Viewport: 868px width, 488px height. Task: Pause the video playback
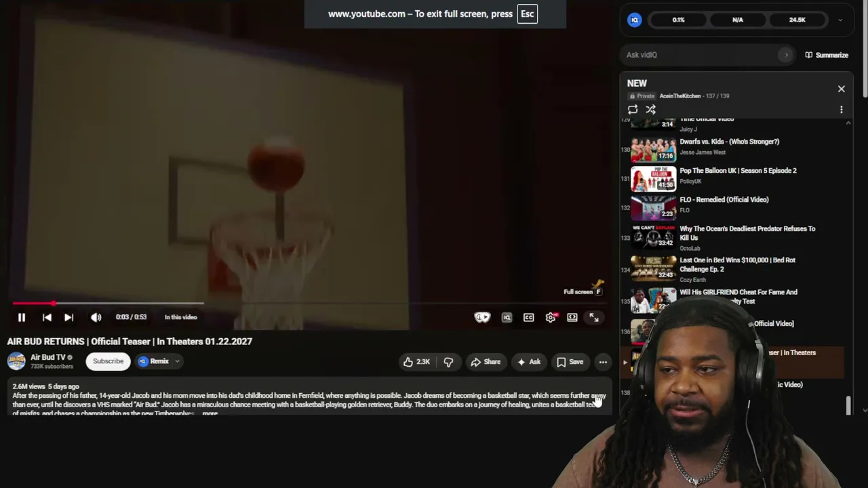tap(22, 317)
